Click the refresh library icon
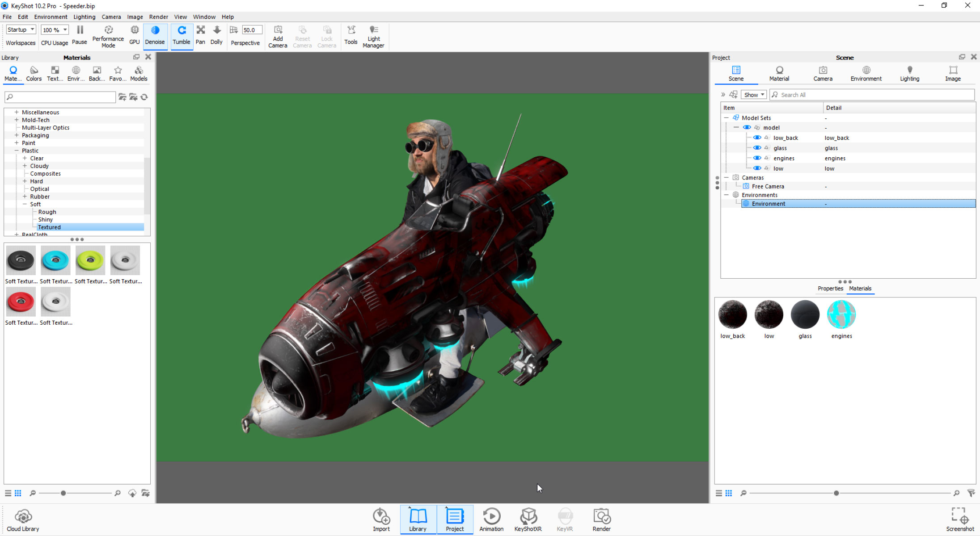This screenshot has height=536, width=980. point(144,97)
